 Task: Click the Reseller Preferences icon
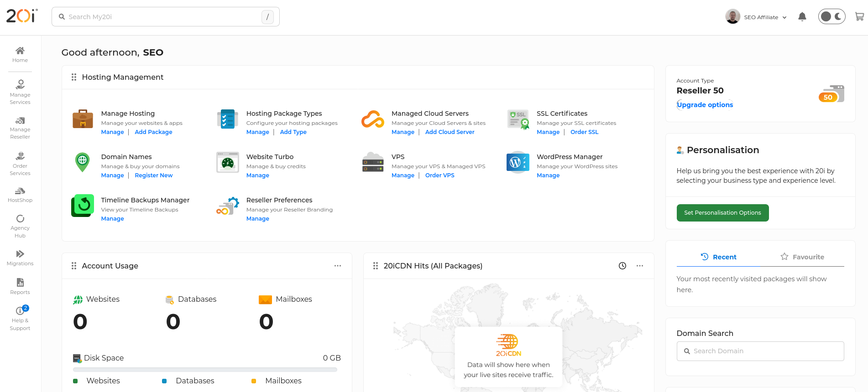tap(228, 206)
